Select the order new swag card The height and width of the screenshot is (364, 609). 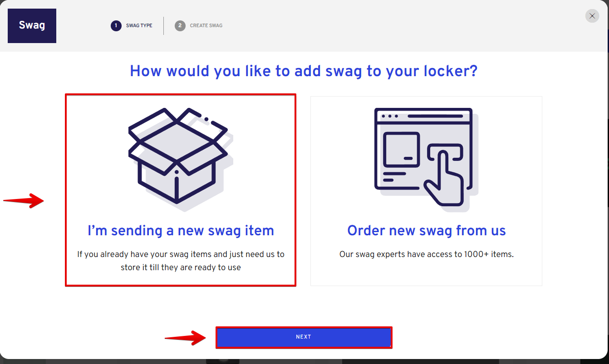click(x=426, y=191)
